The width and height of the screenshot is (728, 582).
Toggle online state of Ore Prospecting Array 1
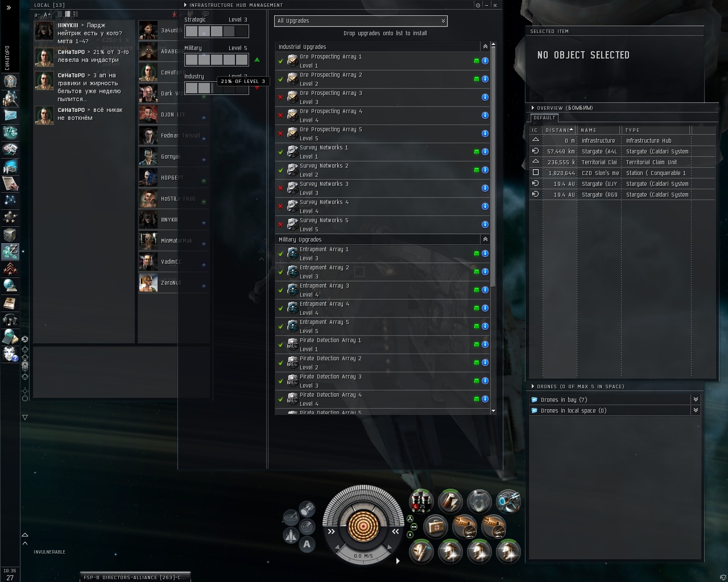coord(477,61)
